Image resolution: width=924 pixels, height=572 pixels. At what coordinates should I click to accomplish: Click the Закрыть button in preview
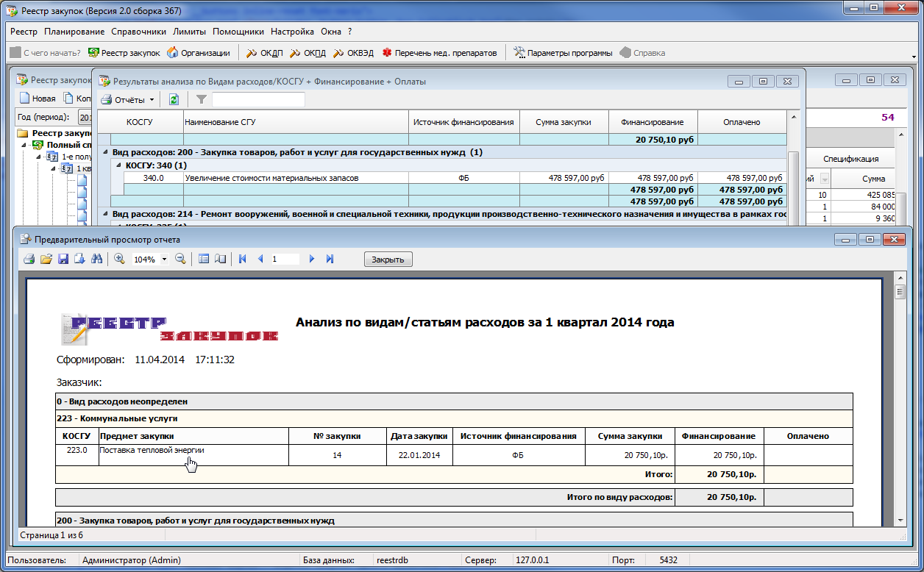(388, 260)
